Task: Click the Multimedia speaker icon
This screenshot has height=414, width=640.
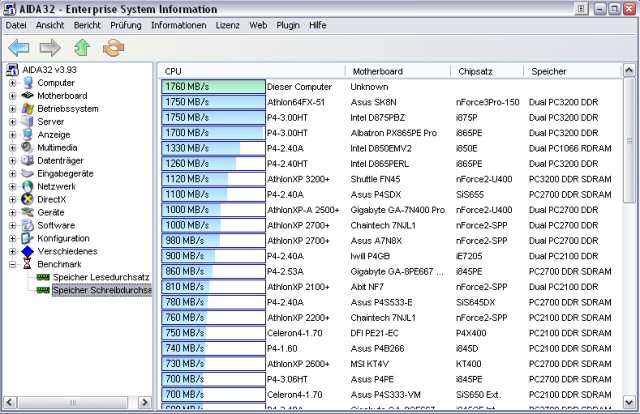Action: (x=28, y=147)
